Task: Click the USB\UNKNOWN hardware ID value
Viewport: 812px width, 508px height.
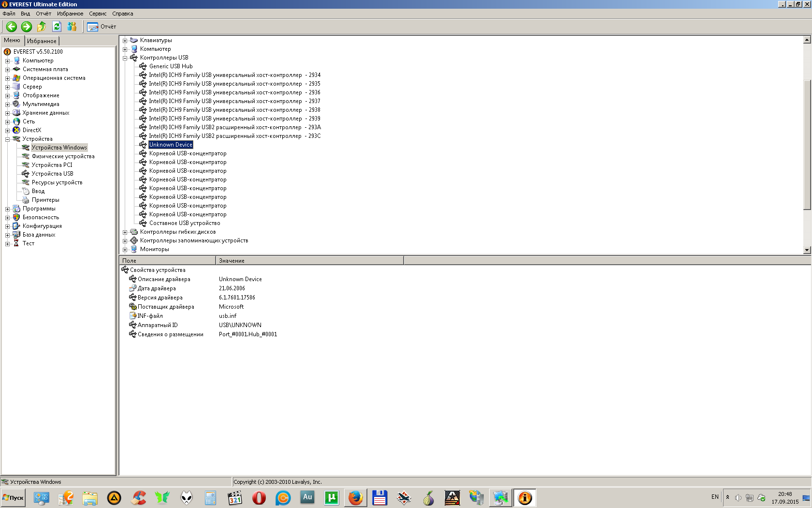Action: coord(240,325)
